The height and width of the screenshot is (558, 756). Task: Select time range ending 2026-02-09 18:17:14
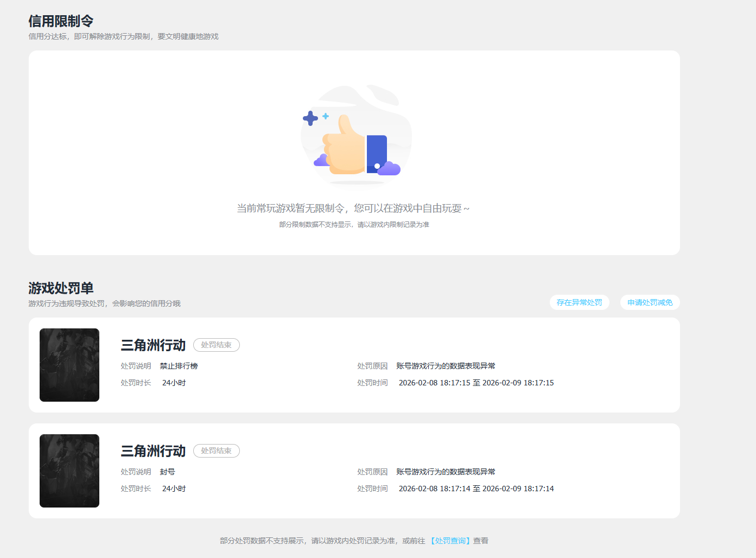tap(477, 489)
